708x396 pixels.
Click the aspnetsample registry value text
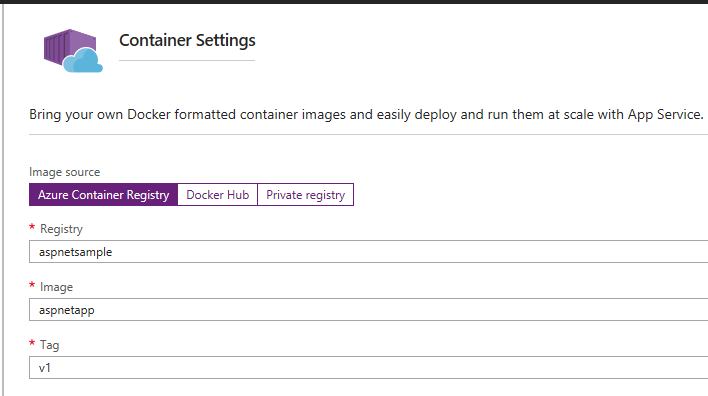75,252
